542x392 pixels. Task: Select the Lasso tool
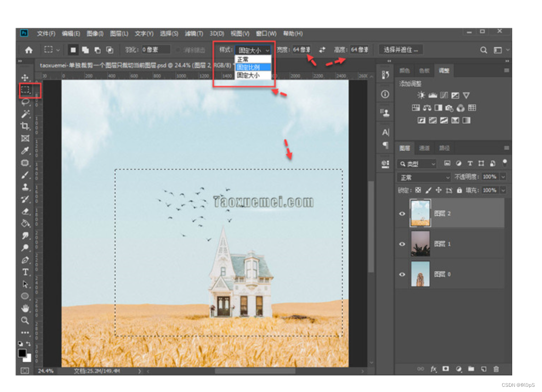pos(25,102)
